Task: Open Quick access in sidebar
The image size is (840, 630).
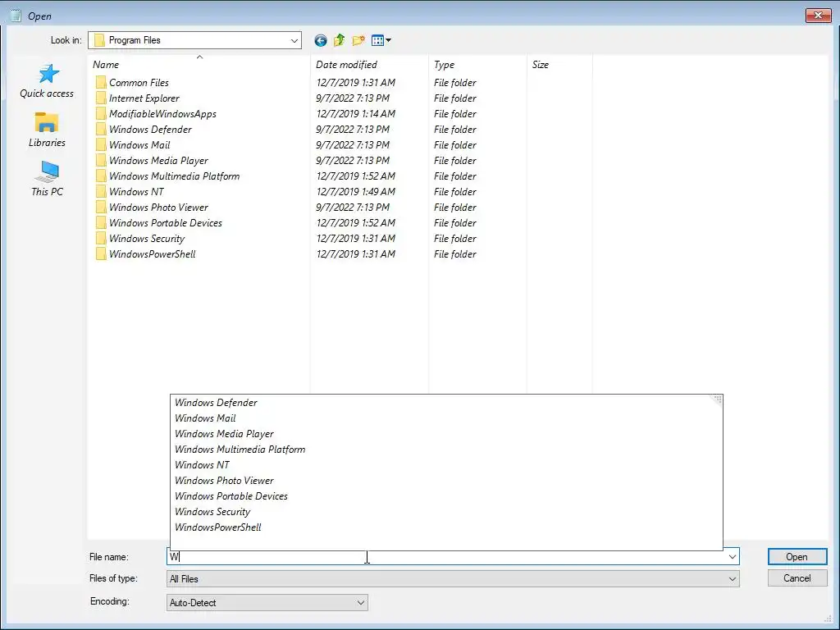Action: pos(47,81)
